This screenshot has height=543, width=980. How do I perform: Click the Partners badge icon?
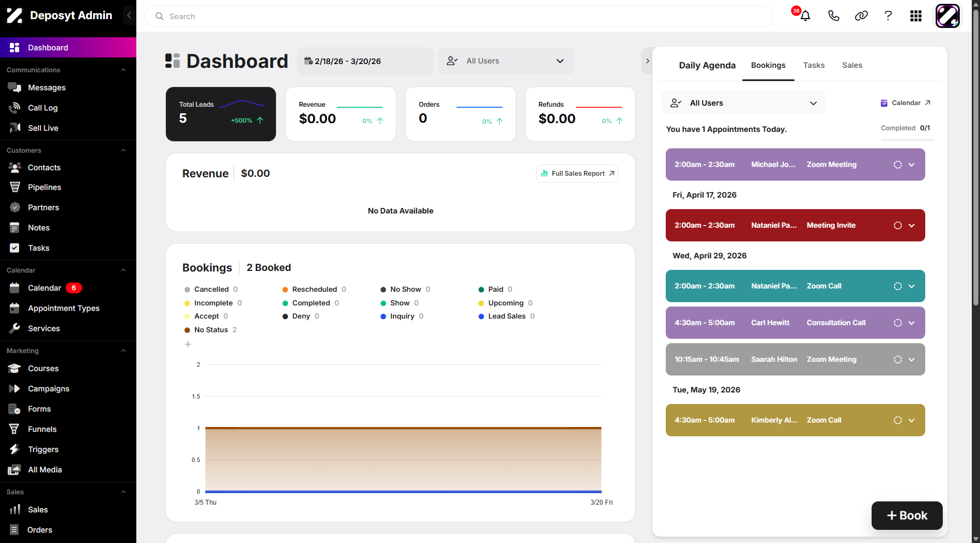pos(15,207)
